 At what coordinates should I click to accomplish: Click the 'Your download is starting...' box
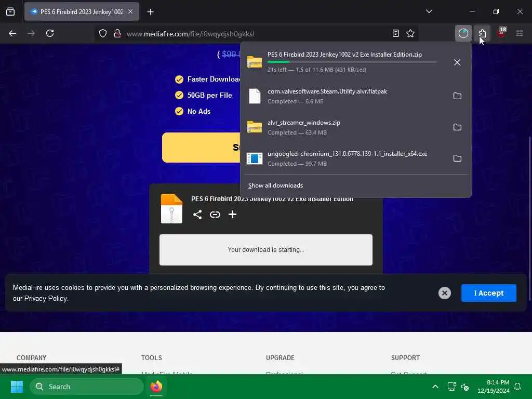click(x=266, y=250)
